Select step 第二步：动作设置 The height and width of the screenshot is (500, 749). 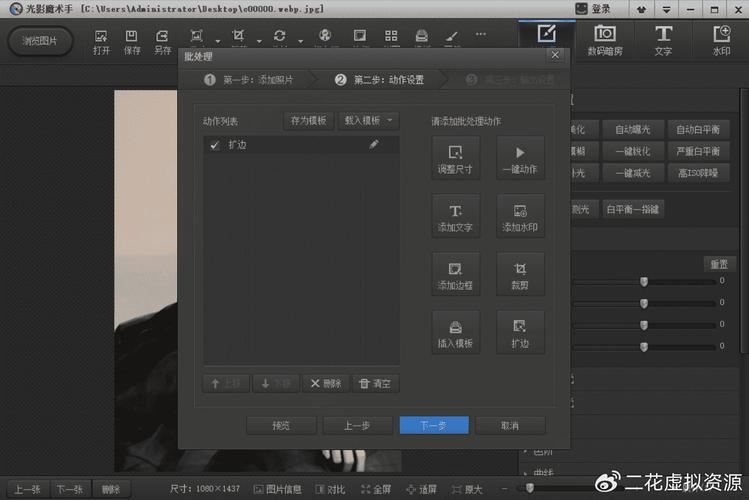379,80
